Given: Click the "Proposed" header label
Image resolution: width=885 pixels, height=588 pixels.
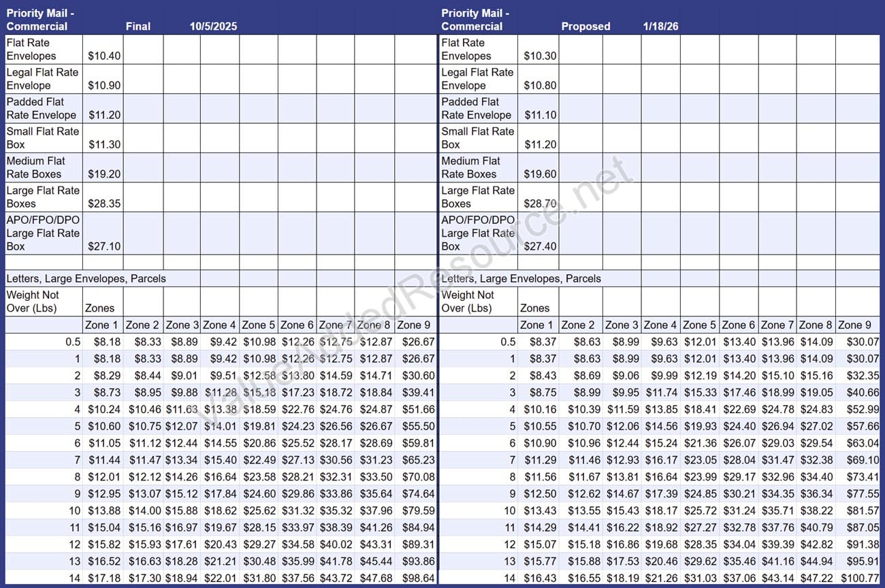Looking at the screenshot, I should pyautogui.click(x=585, y=27).
